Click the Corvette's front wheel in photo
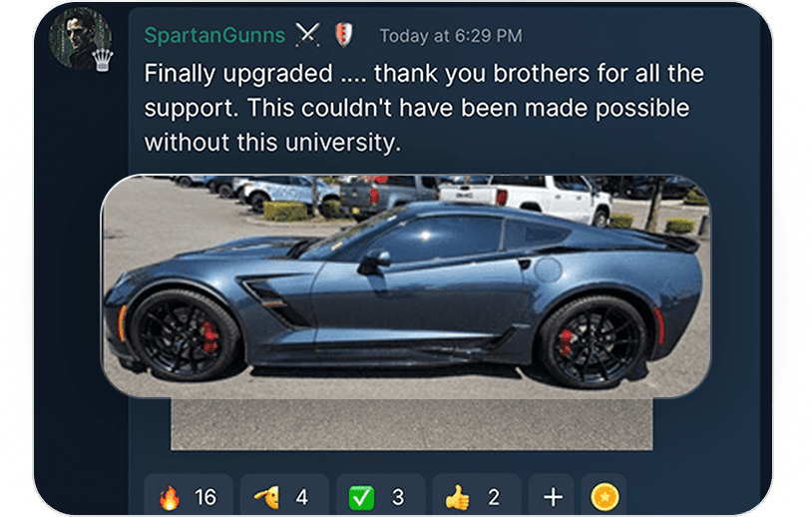Image resolution: width=812 pixels, height=517 pixels. [185, 335]
